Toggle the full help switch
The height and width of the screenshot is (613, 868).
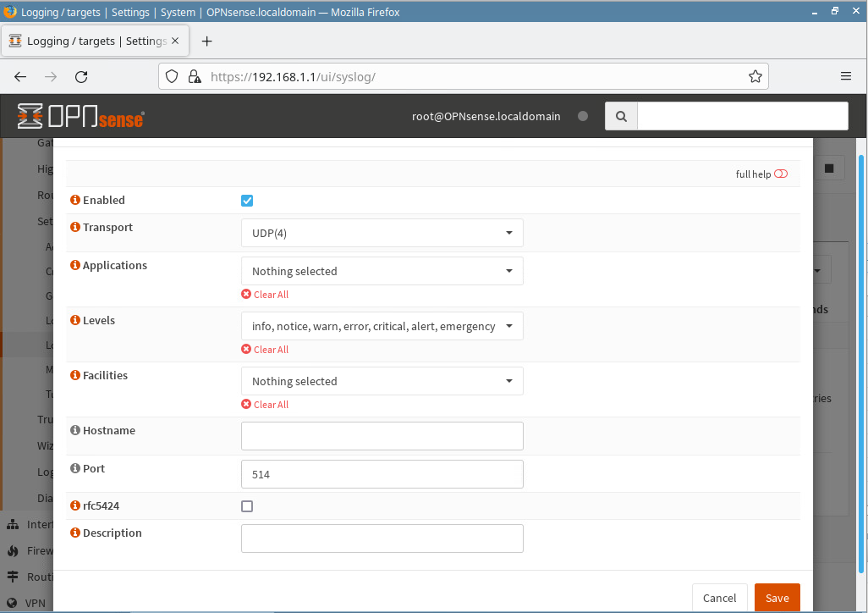tap(780, 174)
